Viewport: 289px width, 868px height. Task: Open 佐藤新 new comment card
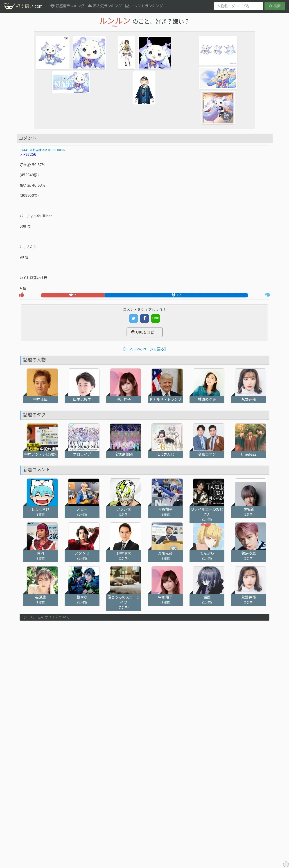tap(249, 498)
